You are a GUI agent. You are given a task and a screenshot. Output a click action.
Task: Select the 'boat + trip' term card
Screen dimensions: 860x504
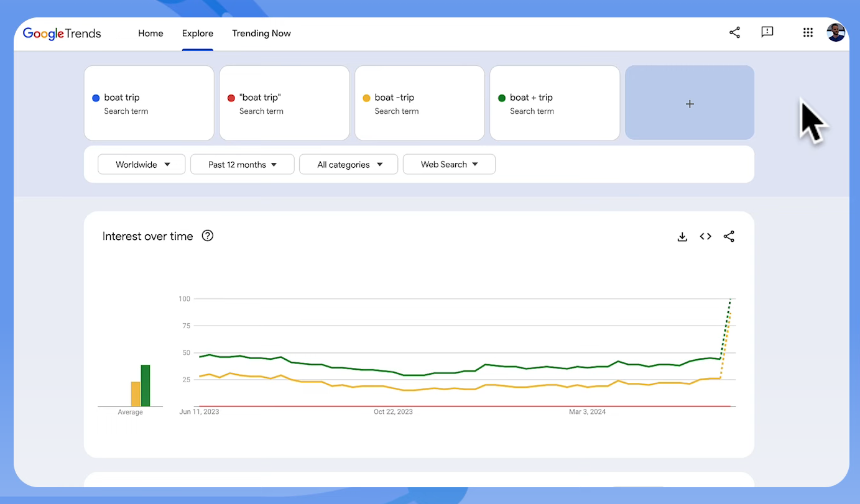point(555,103)
